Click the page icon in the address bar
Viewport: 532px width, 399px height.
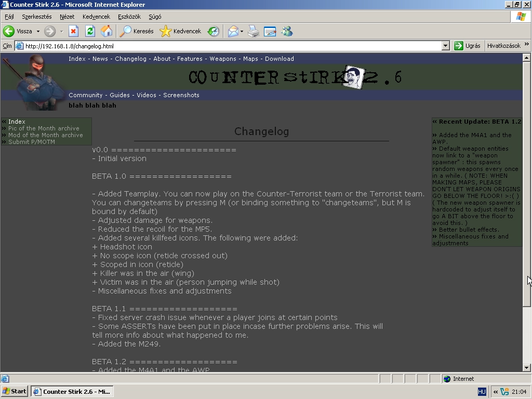[20, 46]
